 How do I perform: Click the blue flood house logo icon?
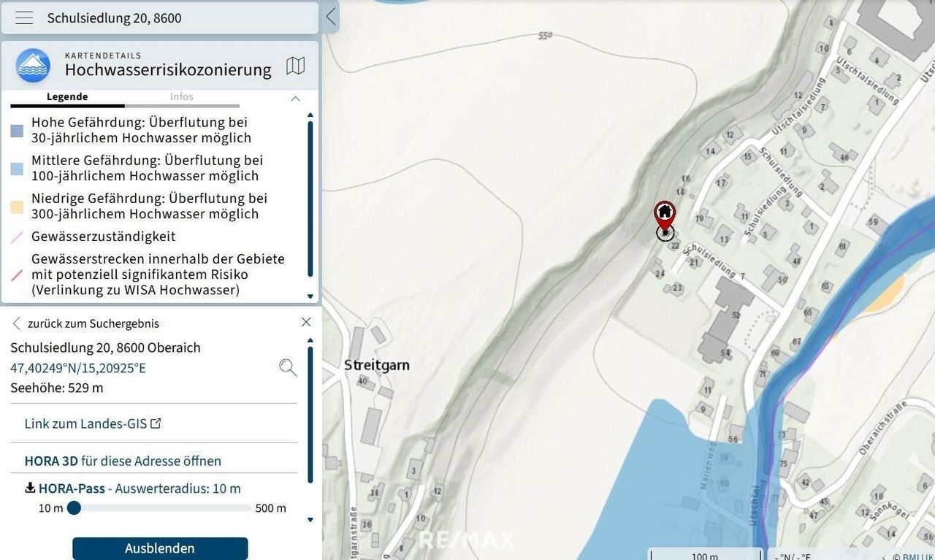tap(33, 66)
